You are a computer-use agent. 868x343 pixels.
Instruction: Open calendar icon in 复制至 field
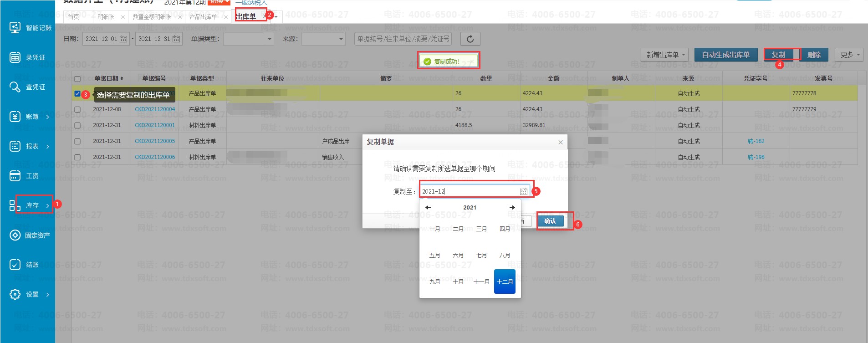tap(523, 191)
